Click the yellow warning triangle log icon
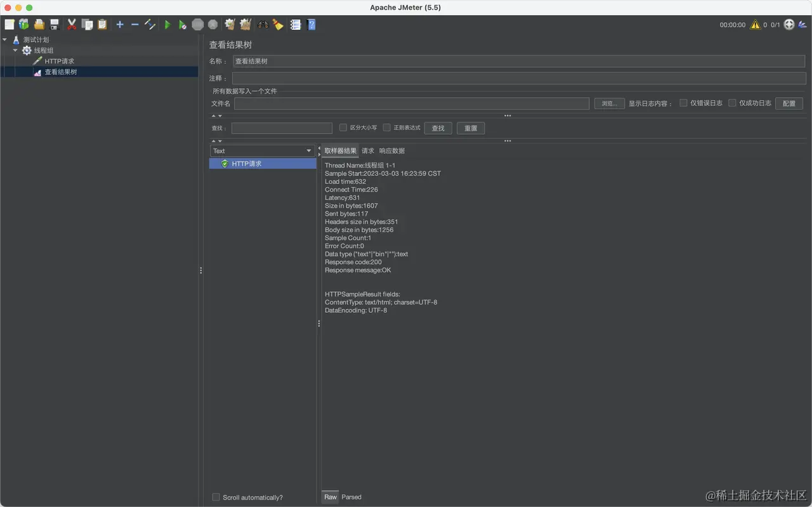This screenshot has height=507, width=812. pyautogui.click(x=755, y=25)
